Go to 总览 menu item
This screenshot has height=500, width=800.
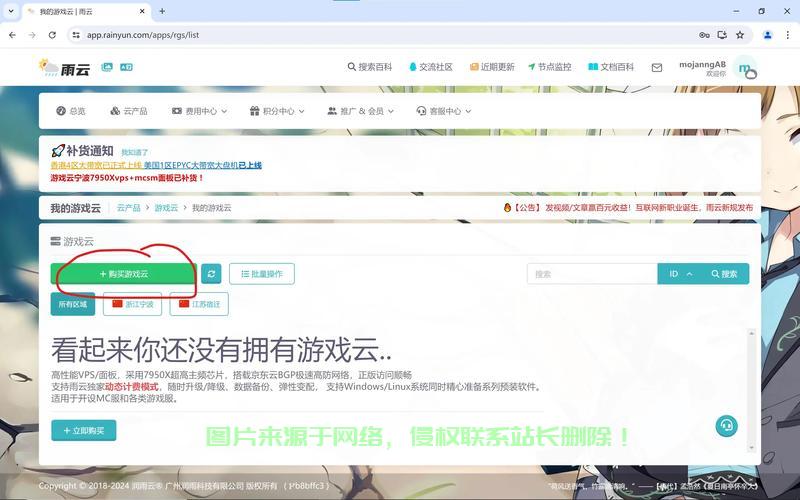pyautogui.click(x=71, y=111)
